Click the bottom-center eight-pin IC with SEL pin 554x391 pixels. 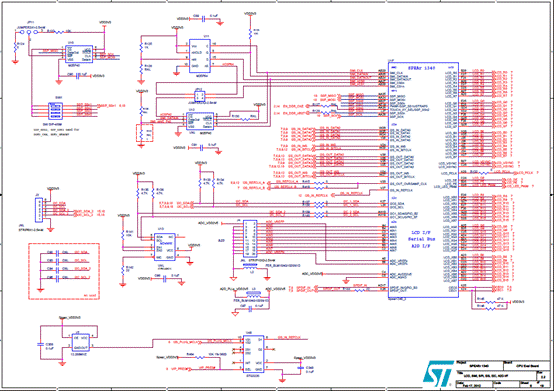tap(253, 354)
